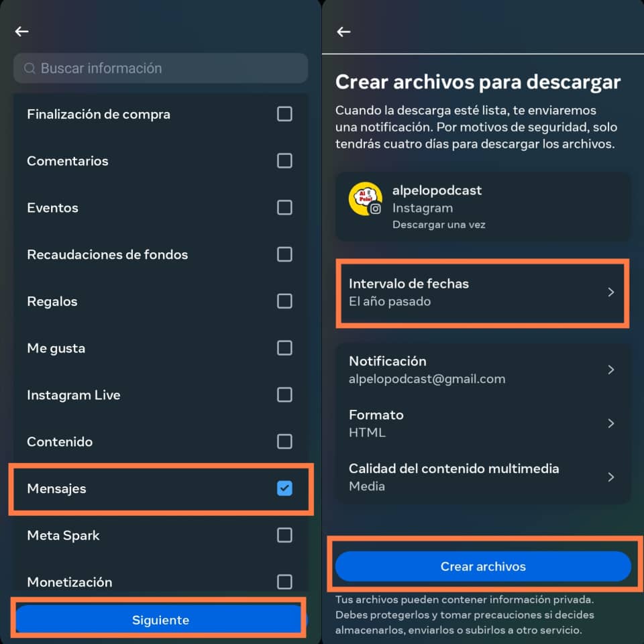
Task: Enable the Me gusta checkbox
Action: 284,348
